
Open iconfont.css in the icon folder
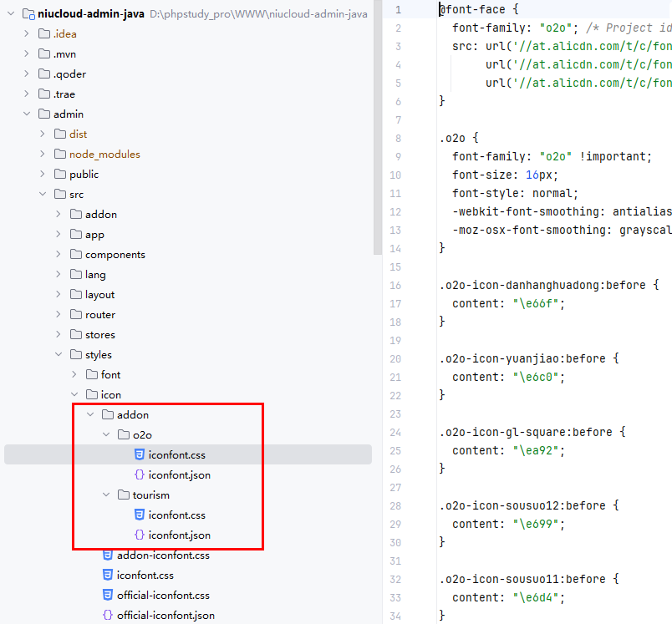coord(145,576)
